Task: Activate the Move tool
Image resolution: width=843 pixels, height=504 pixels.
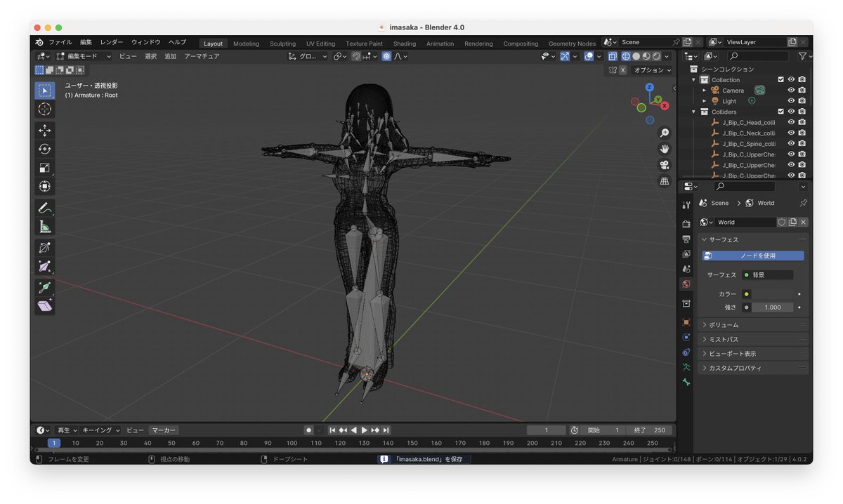Action: coord(45,131)
